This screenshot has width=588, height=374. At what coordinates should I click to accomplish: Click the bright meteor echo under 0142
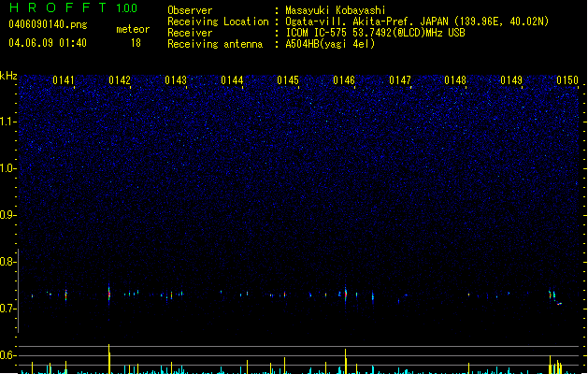pyautogui.click(x=109, y=294)
